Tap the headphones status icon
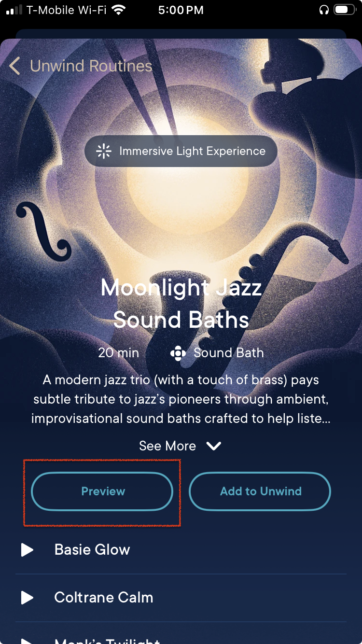The height and width of the screenshot is (644, 362). (324, 10)
